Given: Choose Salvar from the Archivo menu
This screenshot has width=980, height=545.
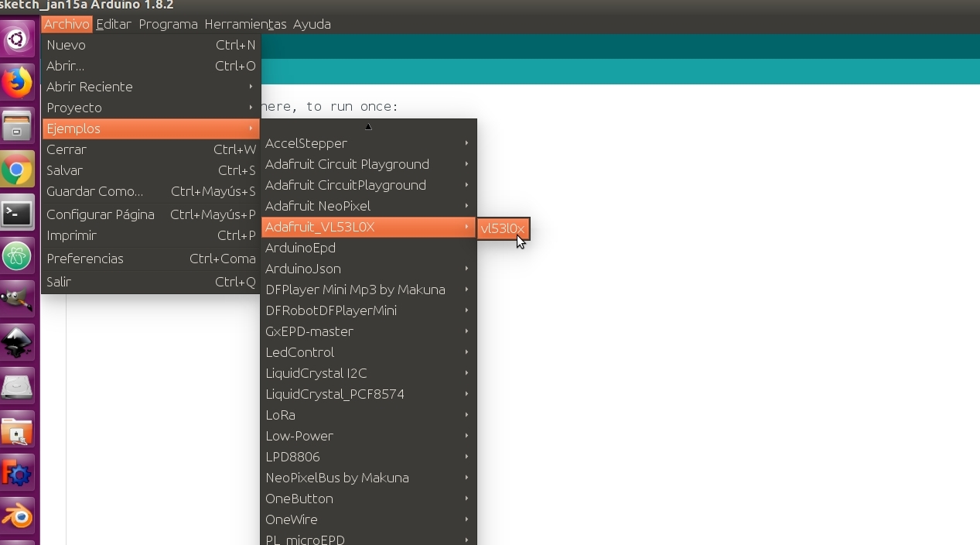Looking at the screenshot, I should [x=151, y=170].
